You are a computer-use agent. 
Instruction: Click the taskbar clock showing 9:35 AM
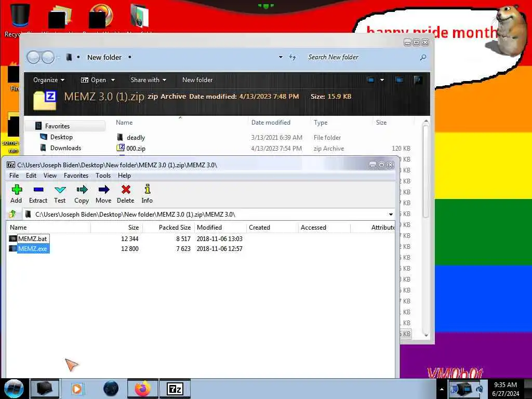pos(506,389)
